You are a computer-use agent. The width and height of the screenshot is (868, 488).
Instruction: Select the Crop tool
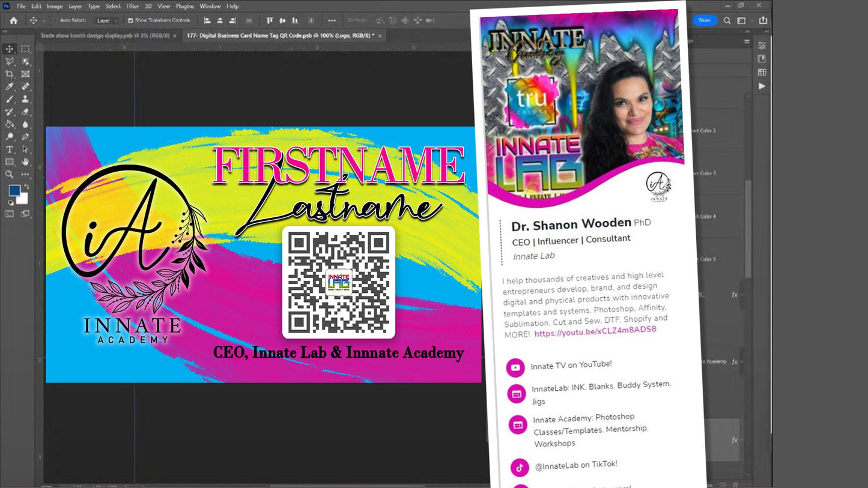[10, 74]
